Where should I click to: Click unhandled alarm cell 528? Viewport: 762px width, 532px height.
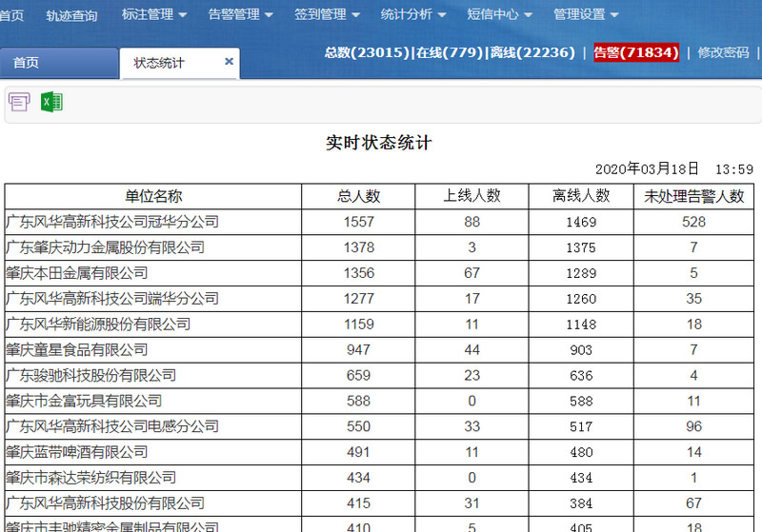(694, 222)
